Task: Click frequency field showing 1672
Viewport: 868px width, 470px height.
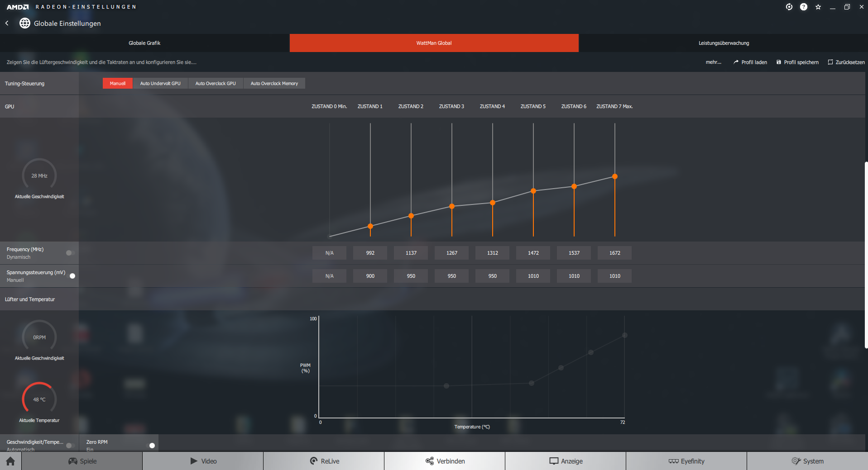Action: point(615,253)
